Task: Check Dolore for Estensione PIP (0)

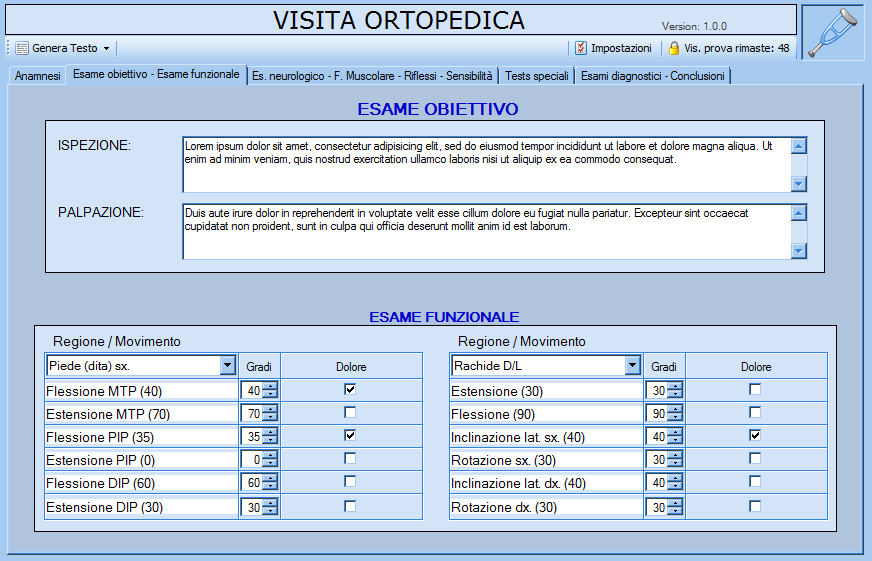Action: coord(350,459)
